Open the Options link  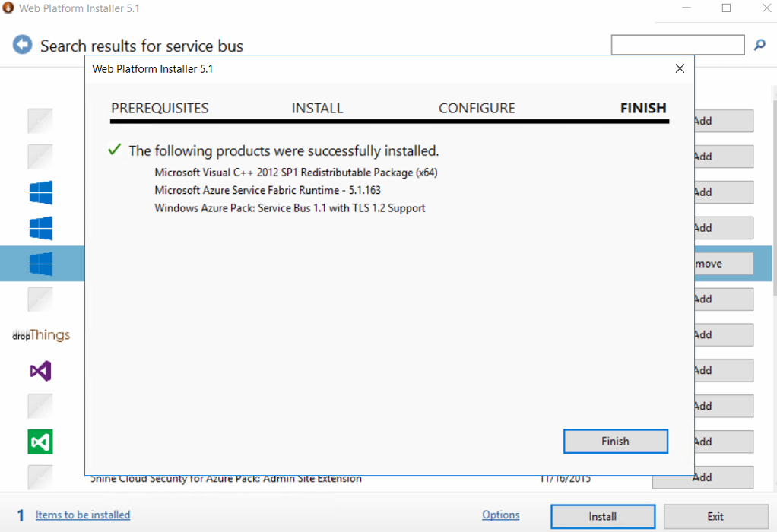[x=500, y=515]
